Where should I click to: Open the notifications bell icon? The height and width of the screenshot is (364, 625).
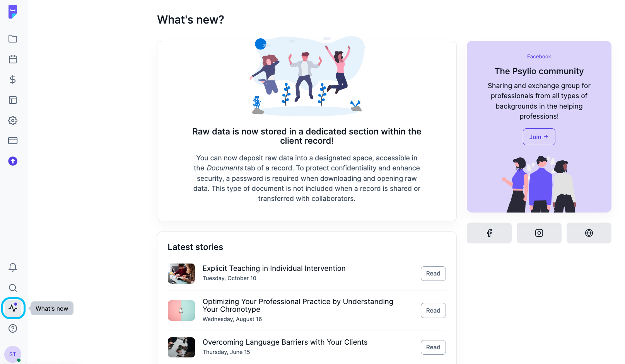13,267
